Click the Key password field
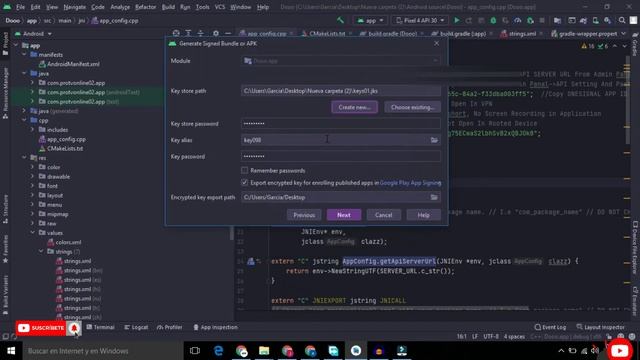This screenshot has width=640, height=360. coord(341,156)
